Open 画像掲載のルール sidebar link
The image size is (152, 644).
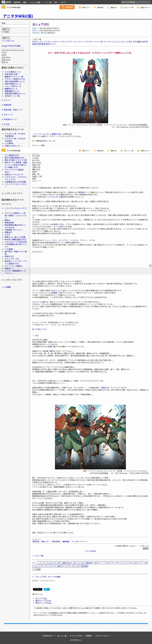point(12,91)
